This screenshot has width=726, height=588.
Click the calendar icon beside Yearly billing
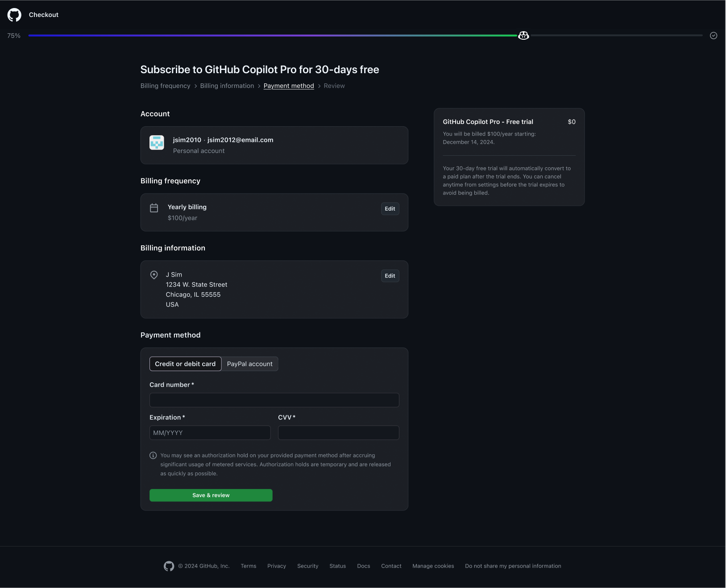point(154,208)
